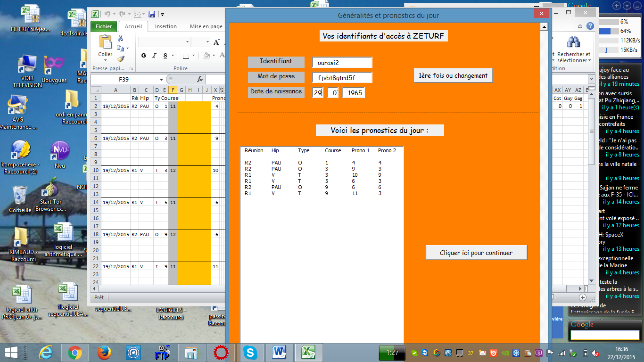Open Skype from taskbar
Screen dimensions: 644x362
[250, 352]
